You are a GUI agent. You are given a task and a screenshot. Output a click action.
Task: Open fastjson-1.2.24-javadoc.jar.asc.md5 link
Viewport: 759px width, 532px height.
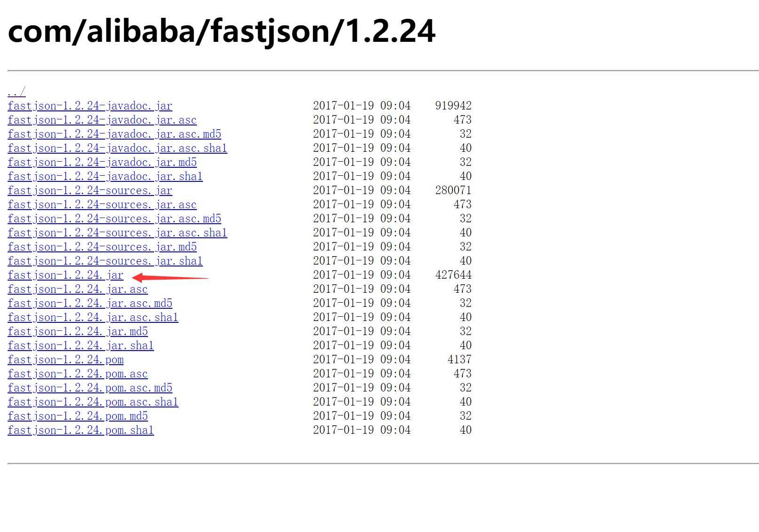(115, 134)
